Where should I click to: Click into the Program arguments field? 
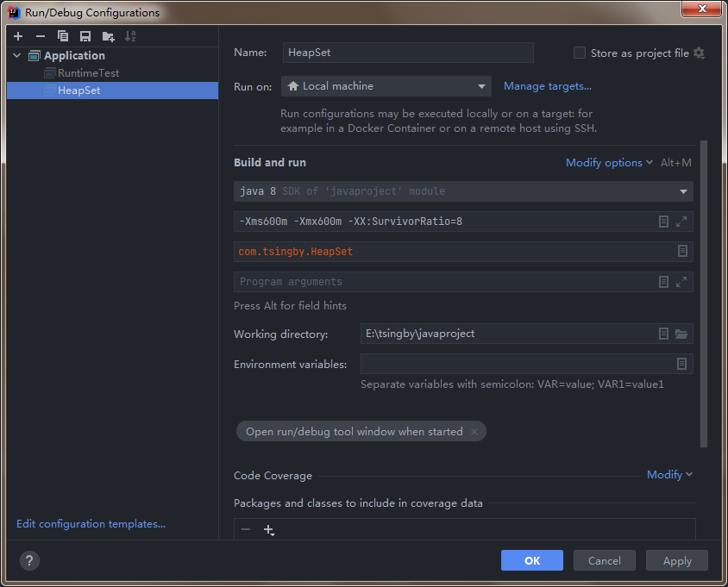[440, 281]
